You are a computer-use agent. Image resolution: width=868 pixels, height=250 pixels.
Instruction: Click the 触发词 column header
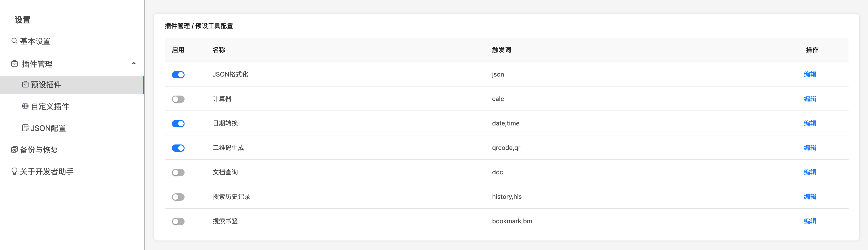point(501,50)
